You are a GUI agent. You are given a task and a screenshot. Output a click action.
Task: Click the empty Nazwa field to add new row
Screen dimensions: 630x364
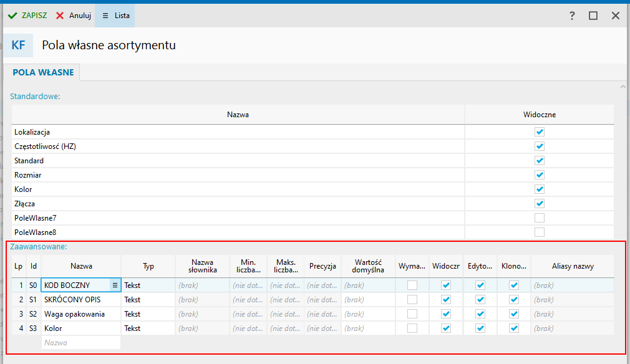click(80, 343)
